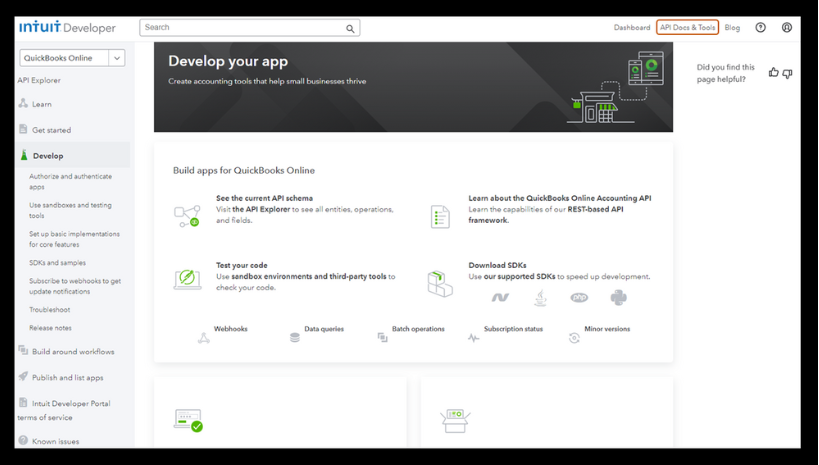The width and height of the screenshot is (819, 465).
Task: Click the Accounting API document icon
Action: tap(440, 216)
